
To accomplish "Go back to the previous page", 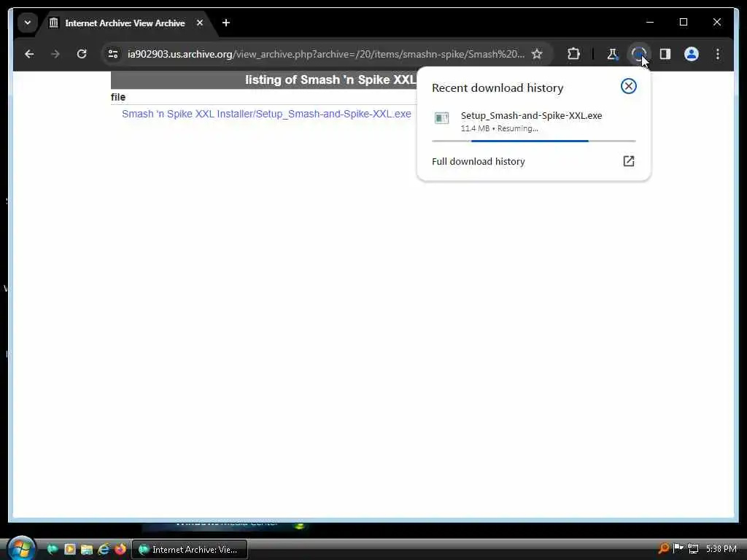I will (29, 54).
